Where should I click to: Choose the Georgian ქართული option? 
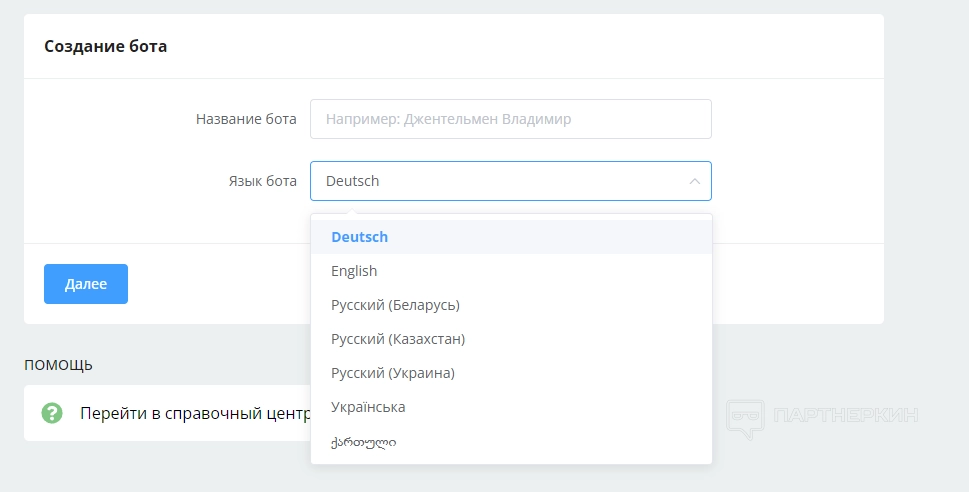[x=363, y=441]
